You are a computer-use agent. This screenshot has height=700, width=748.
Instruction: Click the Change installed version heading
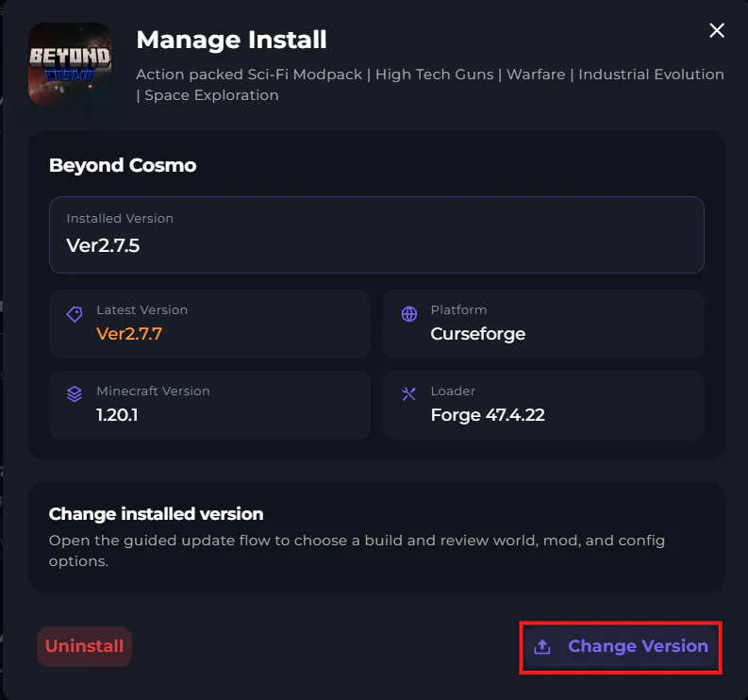point(156,514)
